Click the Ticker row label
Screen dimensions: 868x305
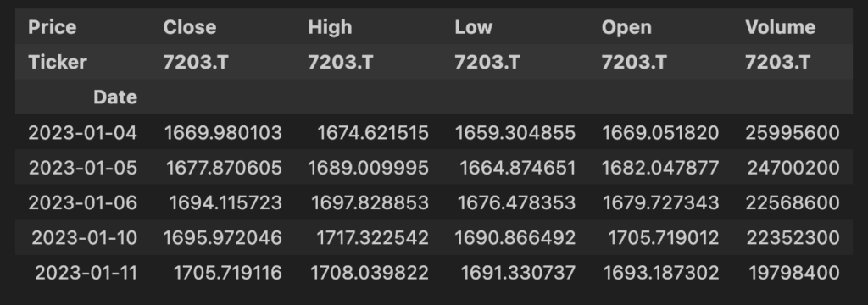pyautogui.click(x=58, y=62)
